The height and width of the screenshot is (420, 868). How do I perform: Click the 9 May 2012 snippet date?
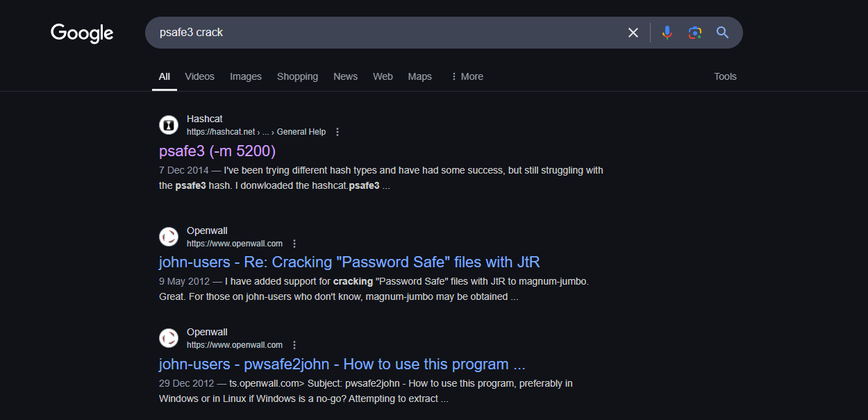coord(186,282)
